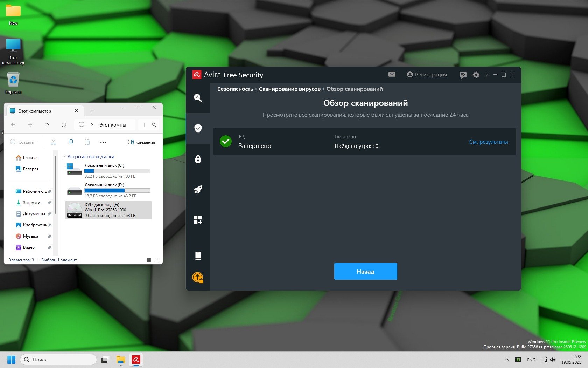Screen dimensions: 588x368
Task: Select Локальный диск (D:)
Action: [x=108, y=190]
